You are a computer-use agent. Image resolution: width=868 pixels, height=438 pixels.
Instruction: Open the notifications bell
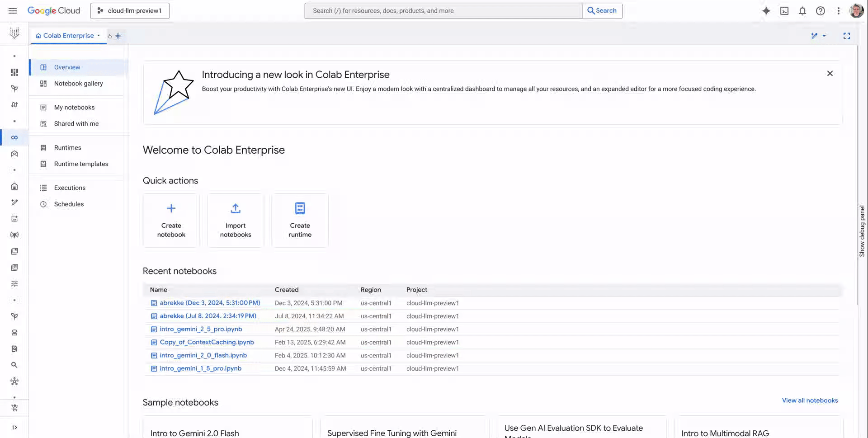[x=802, y=11]
